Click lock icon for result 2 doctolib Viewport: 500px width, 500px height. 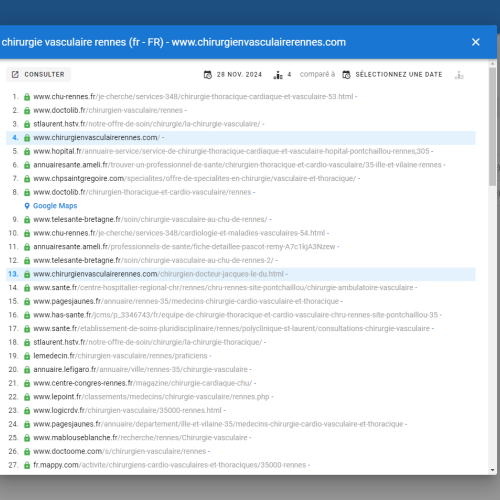(x=27, y=110)
